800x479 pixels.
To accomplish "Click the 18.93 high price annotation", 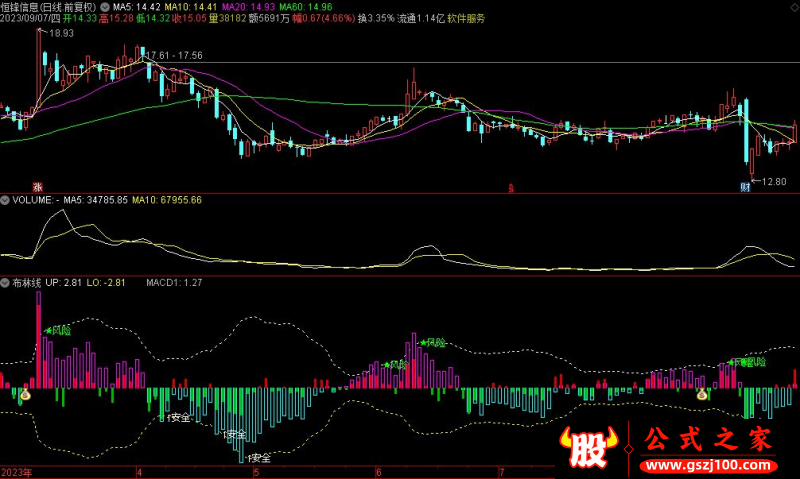I will 61,33.
